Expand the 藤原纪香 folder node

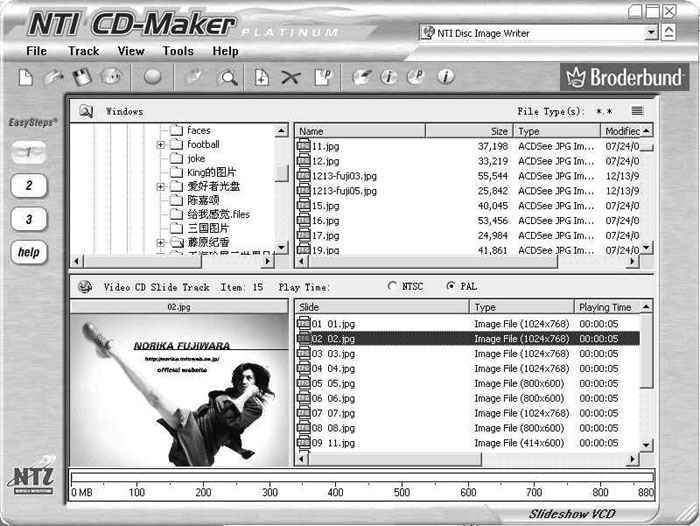click(161, 243)
